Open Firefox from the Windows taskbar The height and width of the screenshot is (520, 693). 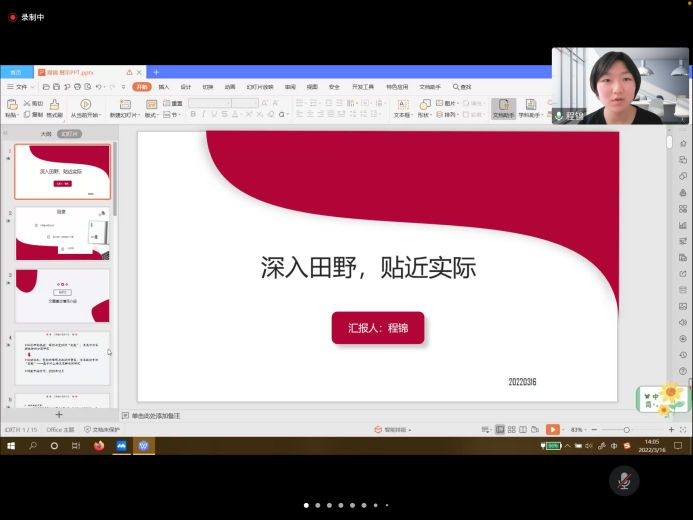click(98, 445)
